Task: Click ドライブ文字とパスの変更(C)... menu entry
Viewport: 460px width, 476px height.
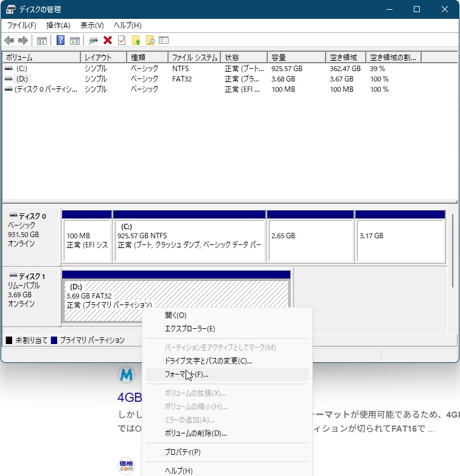Action: [x=208, y=360]
